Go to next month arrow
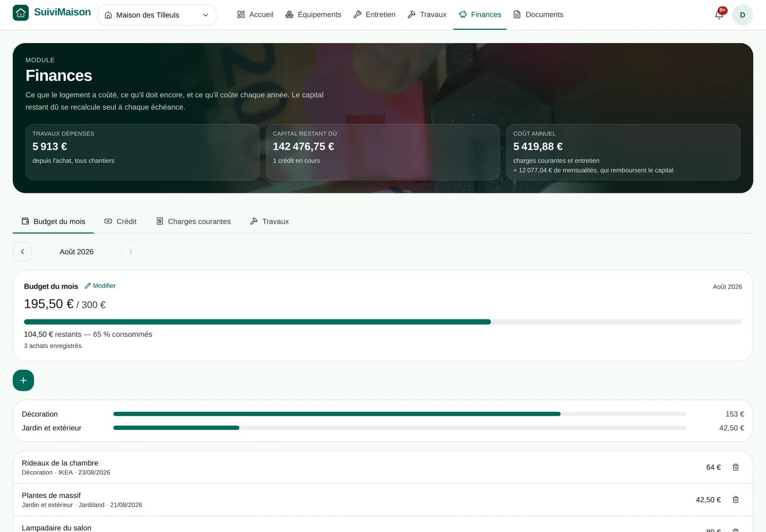Viewport: 766px width, 532px height. pyautogui.click(x=131, y=251)
